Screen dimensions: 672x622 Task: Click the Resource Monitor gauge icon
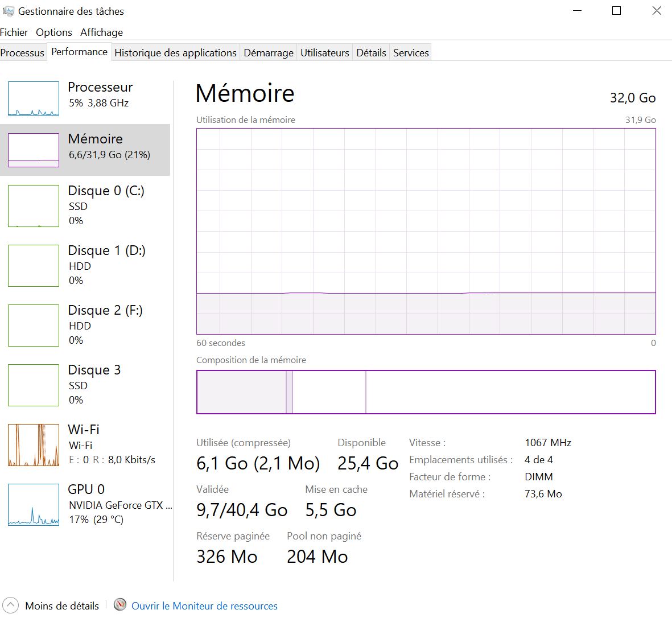120,605
